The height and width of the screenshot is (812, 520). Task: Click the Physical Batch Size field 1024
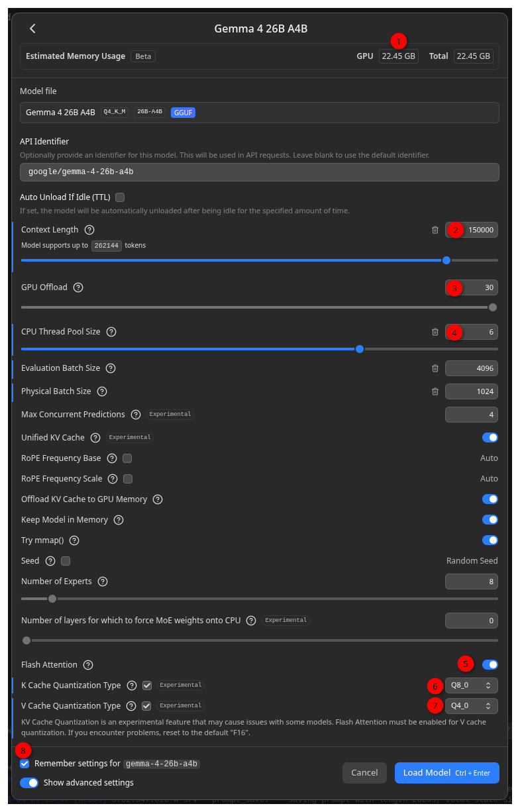[x=472, y=391]
